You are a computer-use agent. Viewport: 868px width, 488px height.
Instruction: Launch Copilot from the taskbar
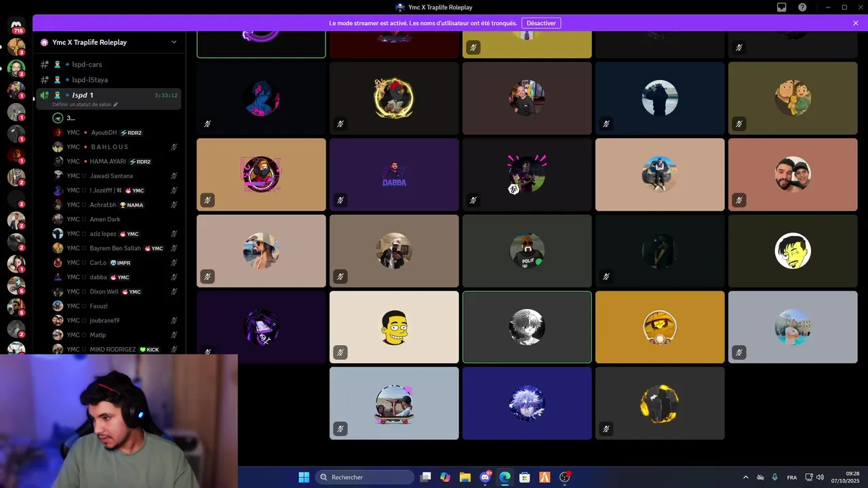445,477
